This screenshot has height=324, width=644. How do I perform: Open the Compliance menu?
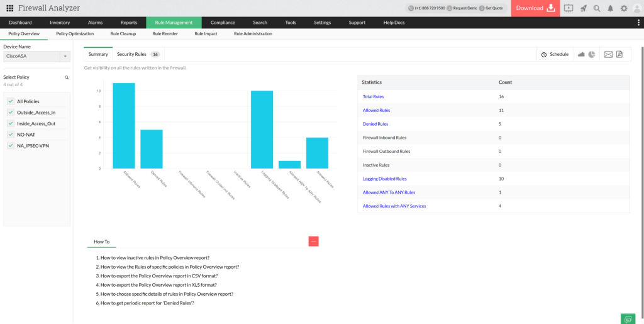click(223, 23)
